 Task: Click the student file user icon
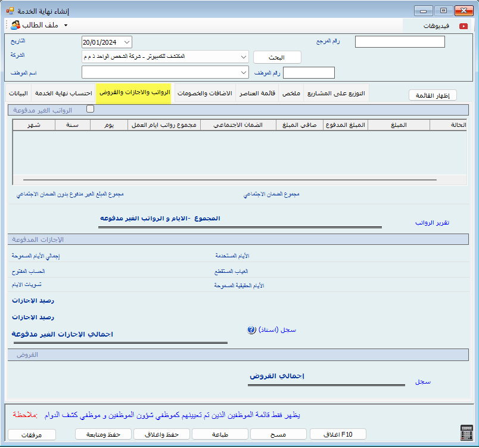point(15,25)
